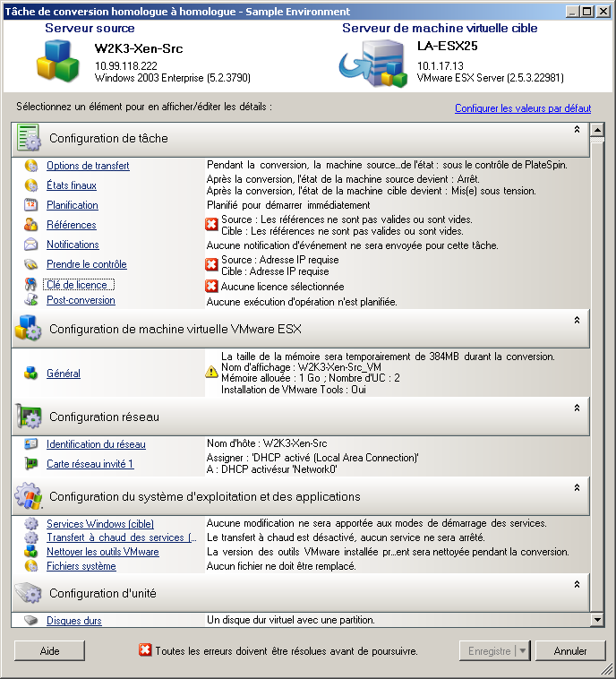Collapse Configuration de machine virtuelle VMware ESX
This screenshot has width=616, height=679.
[577, 320]
